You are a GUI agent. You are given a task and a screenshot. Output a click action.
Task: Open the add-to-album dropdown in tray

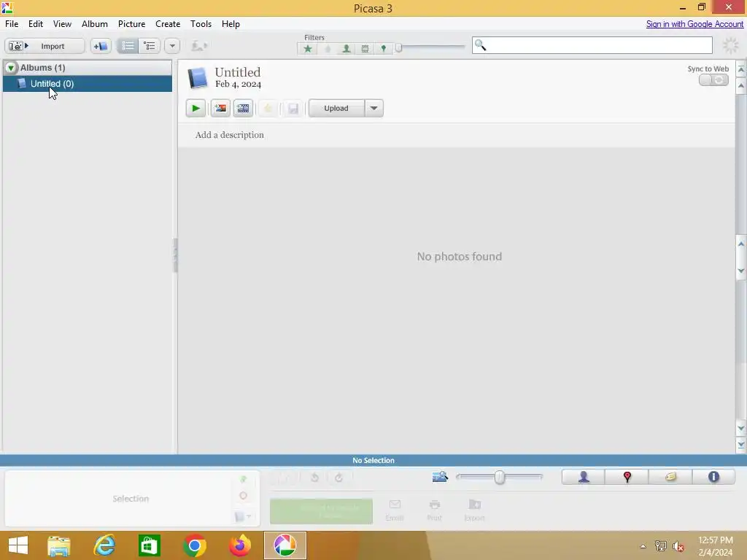coord(243,517)
